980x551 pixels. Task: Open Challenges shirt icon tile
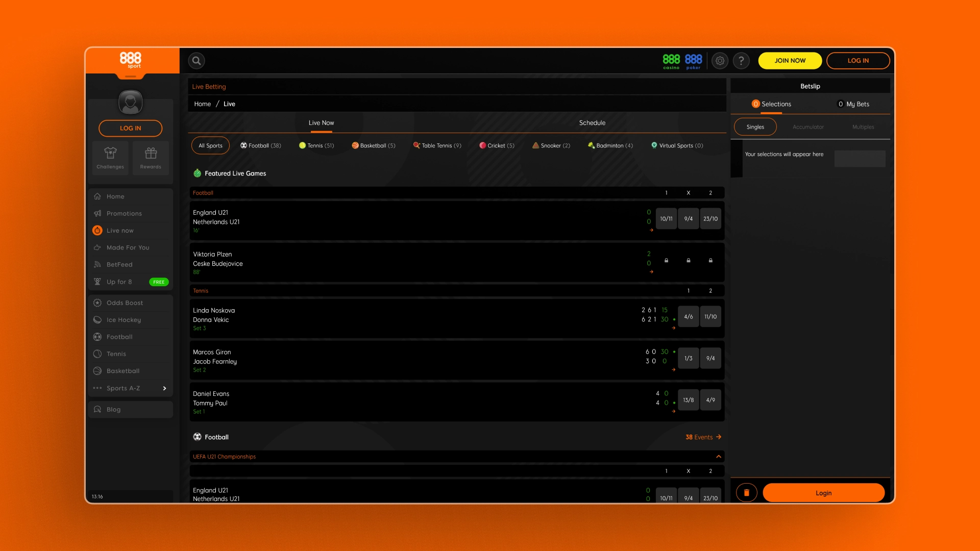tap(110, 158)
